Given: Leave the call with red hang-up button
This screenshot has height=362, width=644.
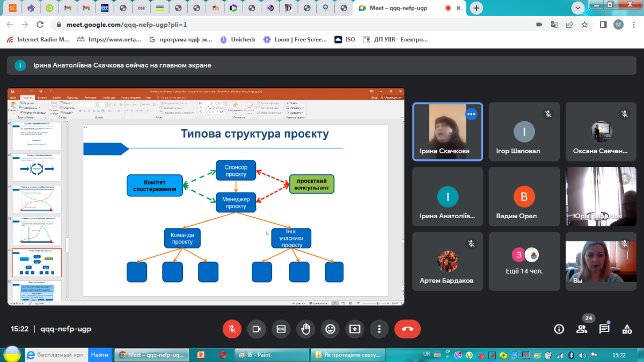Looking at the screenshot, I should (x=407, y=329).
